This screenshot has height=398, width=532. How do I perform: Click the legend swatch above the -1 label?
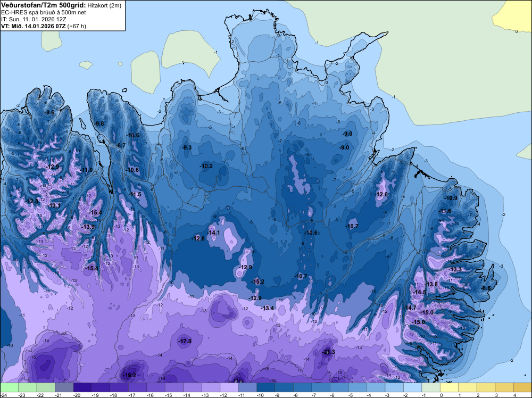point(430,387)
